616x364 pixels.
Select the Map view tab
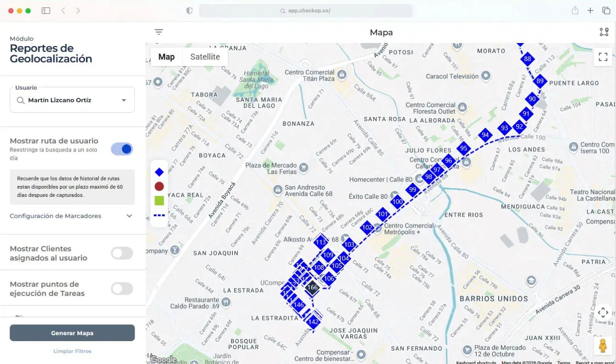(166, 56)
